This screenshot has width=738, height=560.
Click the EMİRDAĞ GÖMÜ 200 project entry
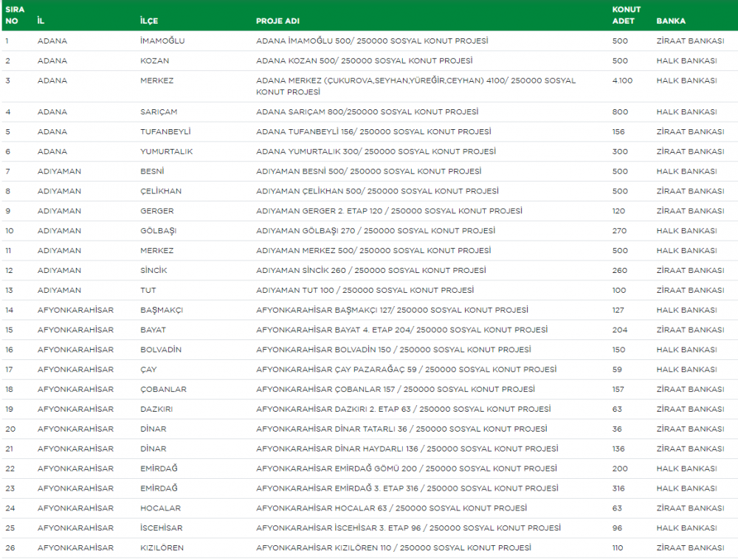[406, 469]
